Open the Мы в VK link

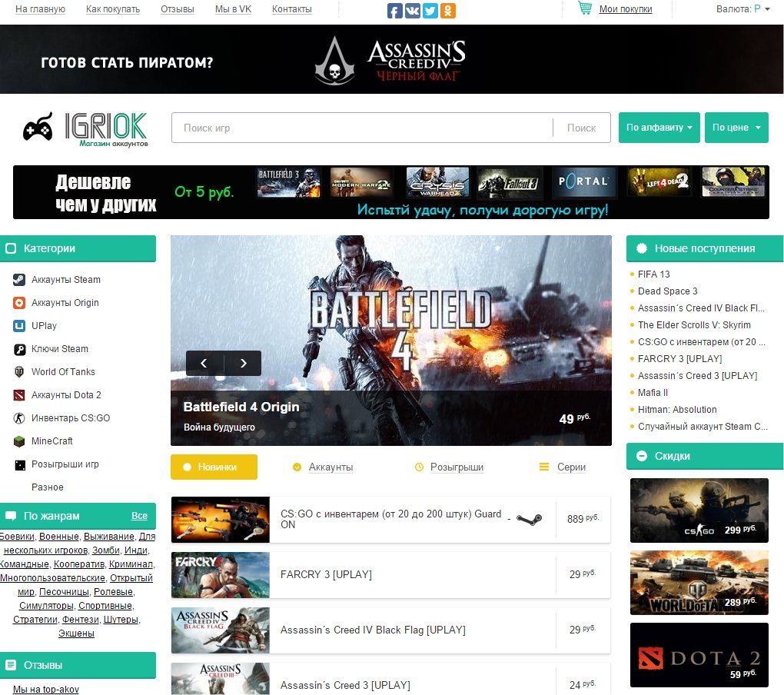click(x=233, y=9)
